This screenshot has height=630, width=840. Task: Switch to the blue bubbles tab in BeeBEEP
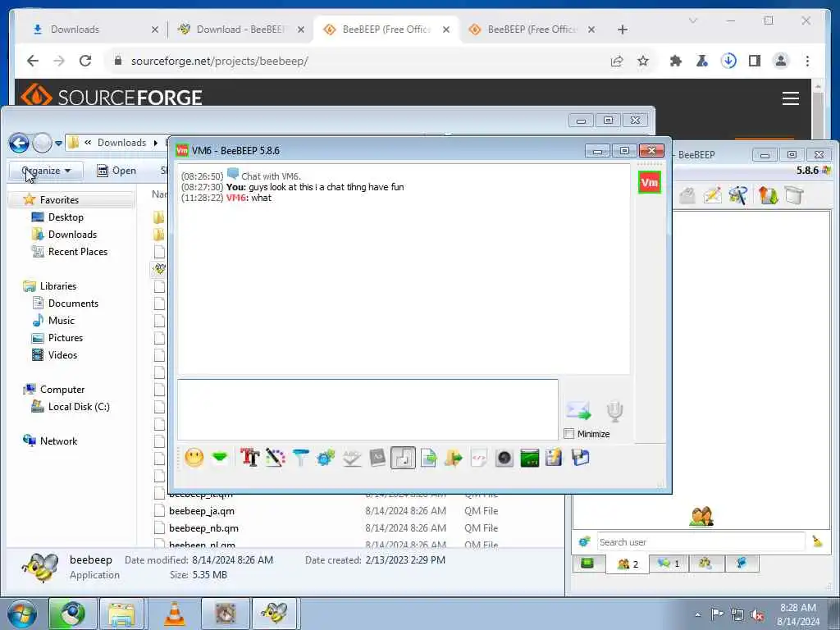pos(742,563)
